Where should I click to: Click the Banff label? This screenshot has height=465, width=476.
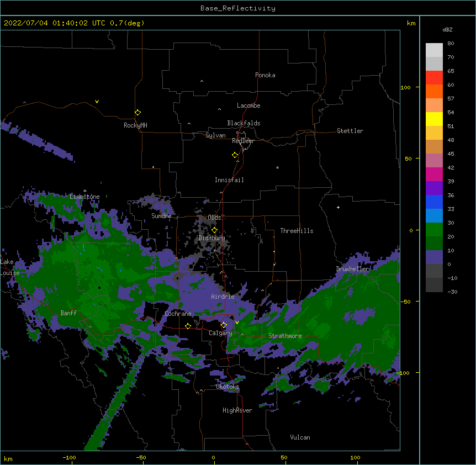[68, 313]
